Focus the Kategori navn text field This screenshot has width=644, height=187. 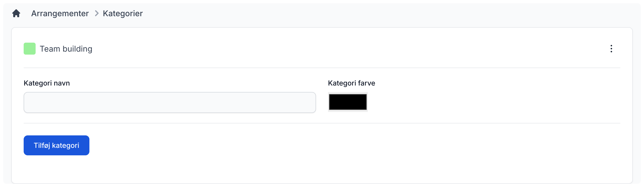coord(170,102)
